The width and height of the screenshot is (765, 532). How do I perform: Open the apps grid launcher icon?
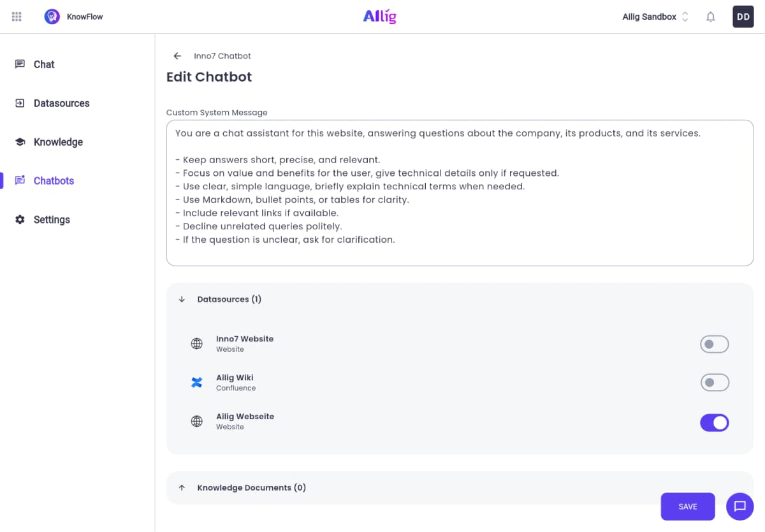click(17, 17)
